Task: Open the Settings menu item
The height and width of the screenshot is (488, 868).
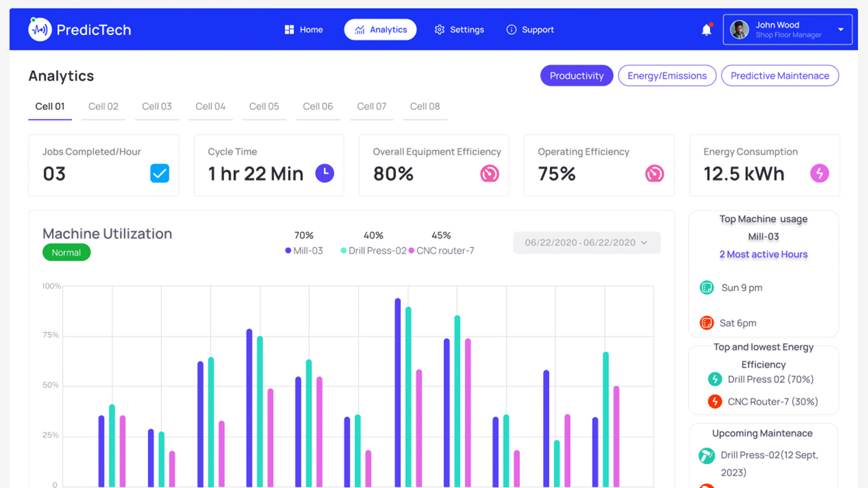Action: pyautogui.click(x=459, y=30)
